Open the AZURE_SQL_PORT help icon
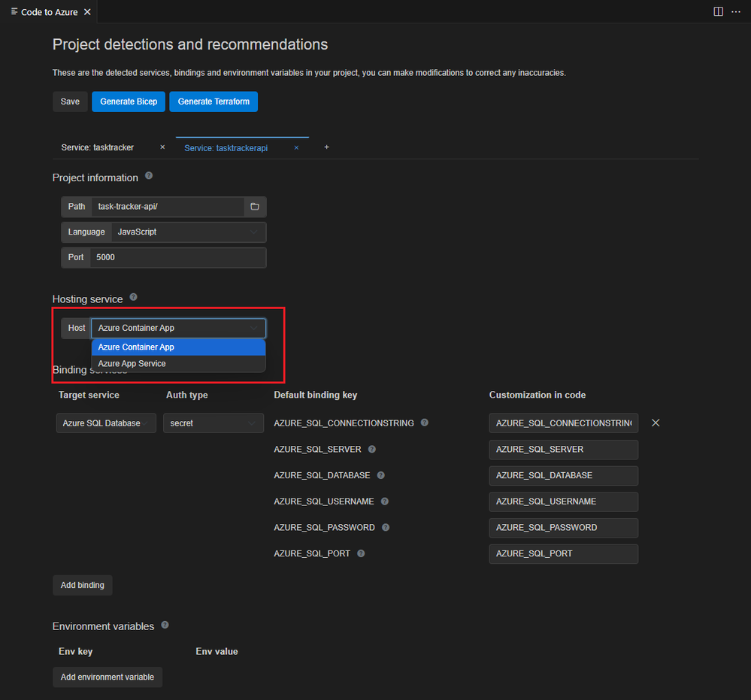The height and width of the screenshot is (700, 751). 361,553
